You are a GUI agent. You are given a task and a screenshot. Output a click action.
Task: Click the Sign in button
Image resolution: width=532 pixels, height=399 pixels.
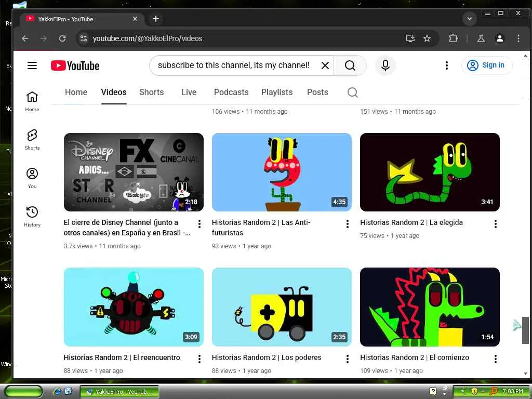(x=486, y=65)
